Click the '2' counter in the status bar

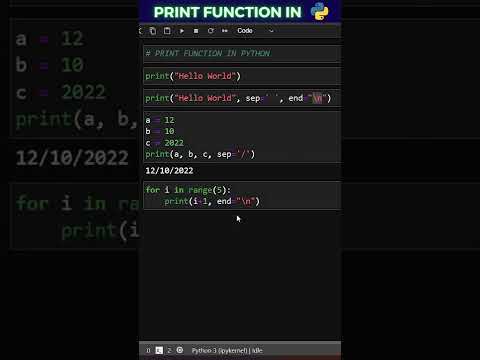169,350
